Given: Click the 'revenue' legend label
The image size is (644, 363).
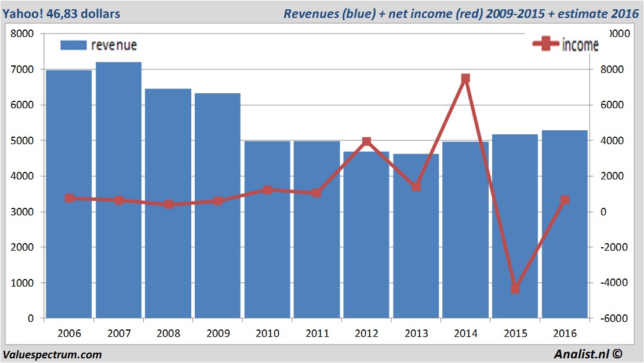Looking at the screenshot, I should point(114,45).
